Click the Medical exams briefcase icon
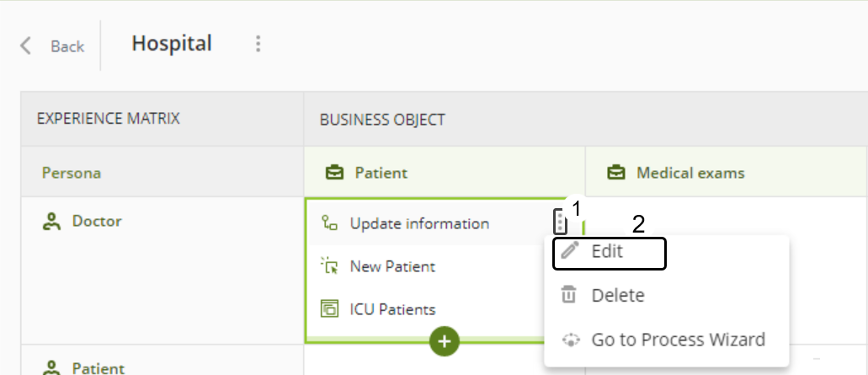Viewport: 868px width, 375px height. click(x=616, y=173)
